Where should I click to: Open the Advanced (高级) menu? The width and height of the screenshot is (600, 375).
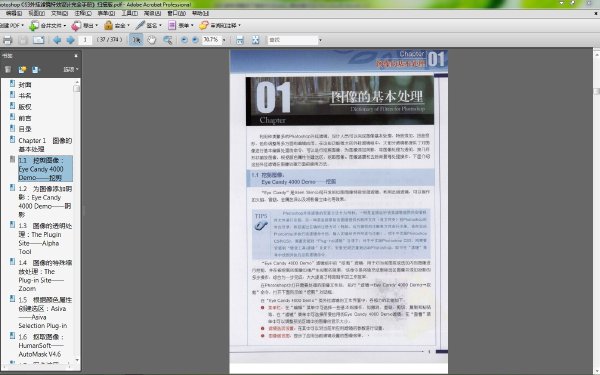(x=152, y=13)
